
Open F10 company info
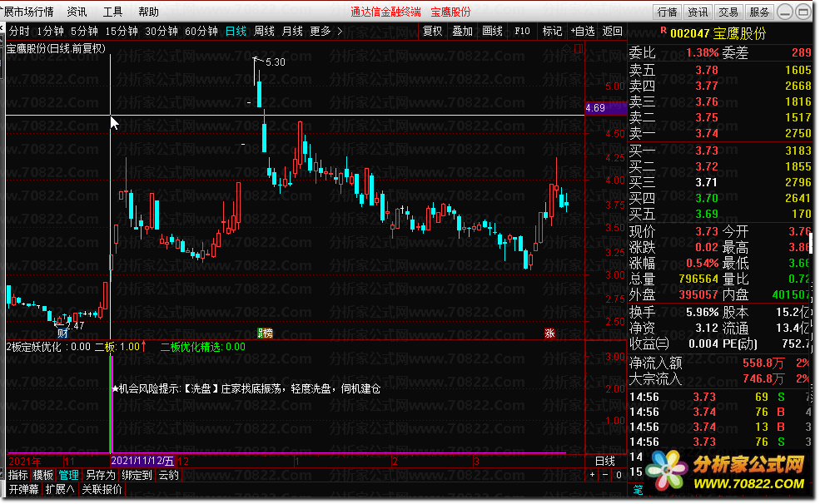point(522,32)
